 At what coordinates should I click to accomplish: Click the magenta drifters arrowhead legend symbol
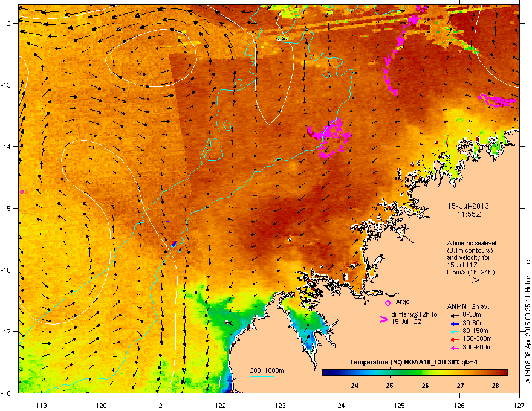(x=383, y=319)
